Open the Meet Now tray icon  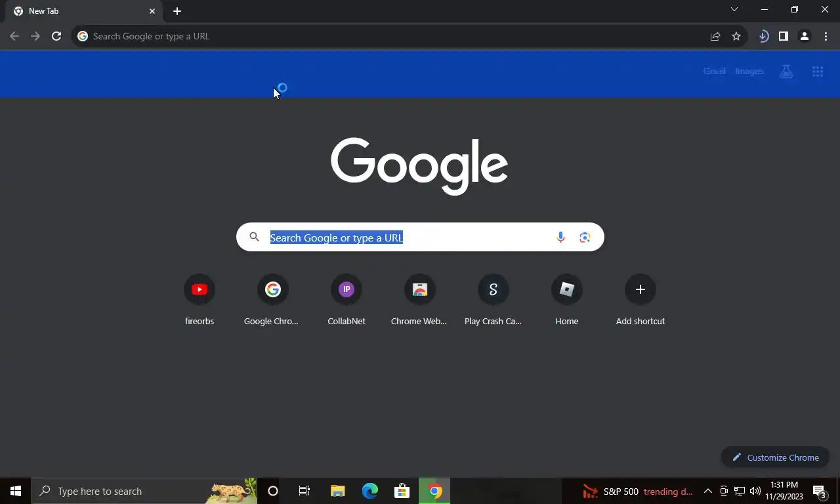(x=724, y=491)
